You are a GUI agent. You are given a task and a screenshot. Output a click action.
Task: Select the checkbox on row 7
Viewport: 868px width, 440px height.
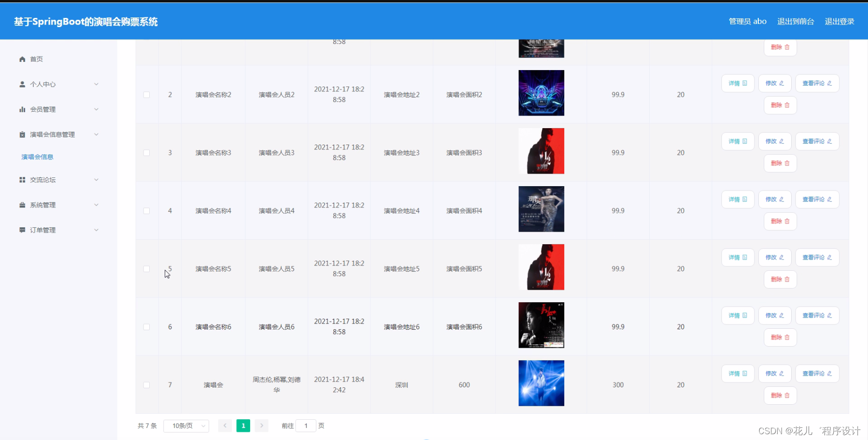tap(147, 385)
